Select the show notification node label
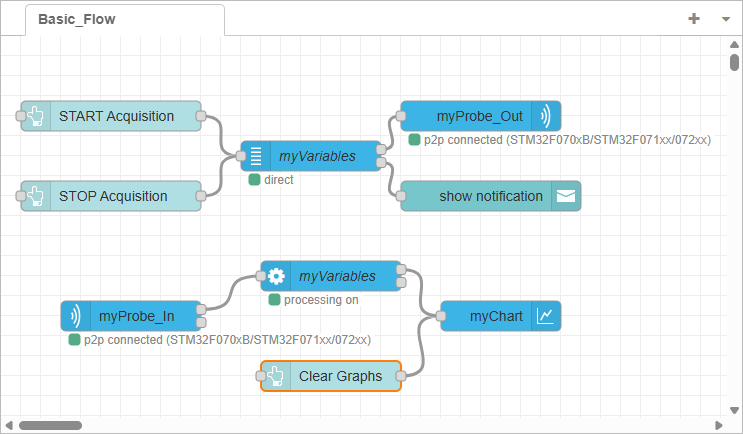The image size is (743, 434). pos(490,196)
